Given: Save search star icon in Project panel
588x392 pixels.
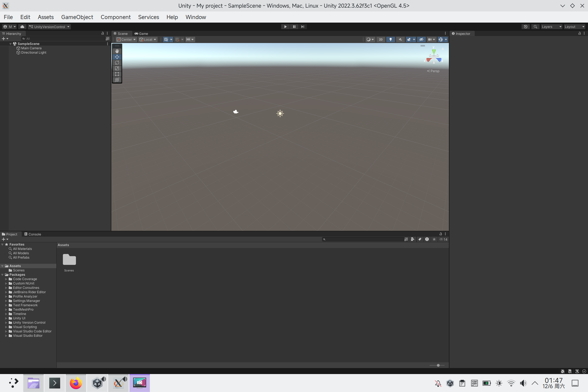Looking at the screenshot, I should [434, 239].
